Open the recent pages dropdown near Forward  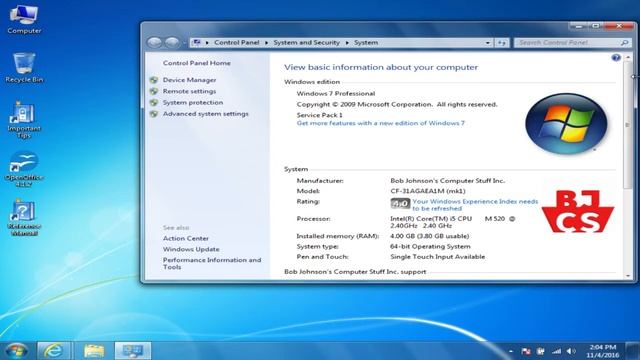point(184,42)
